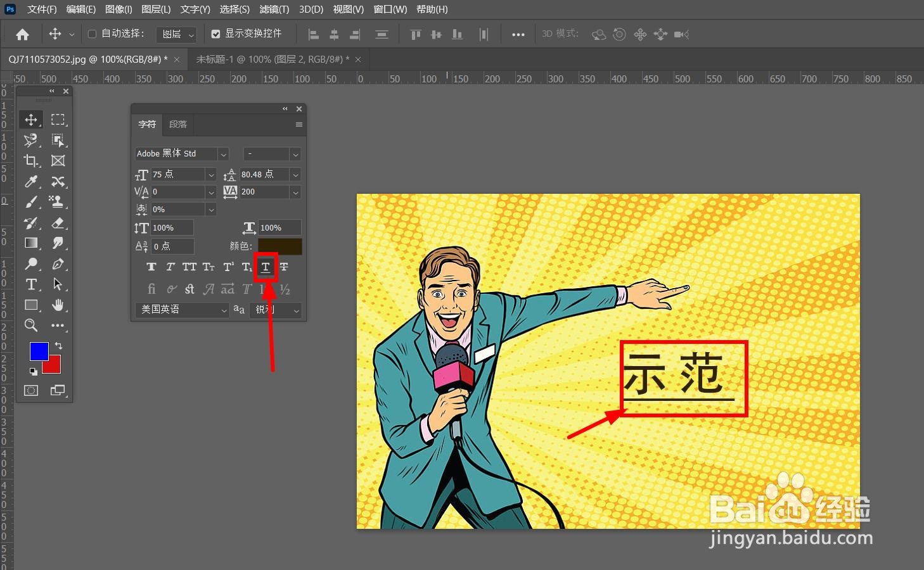This screenshot has width=924, height=570.
Task: Select the Horizontal Type tool
Action: [x=30, y=284]
